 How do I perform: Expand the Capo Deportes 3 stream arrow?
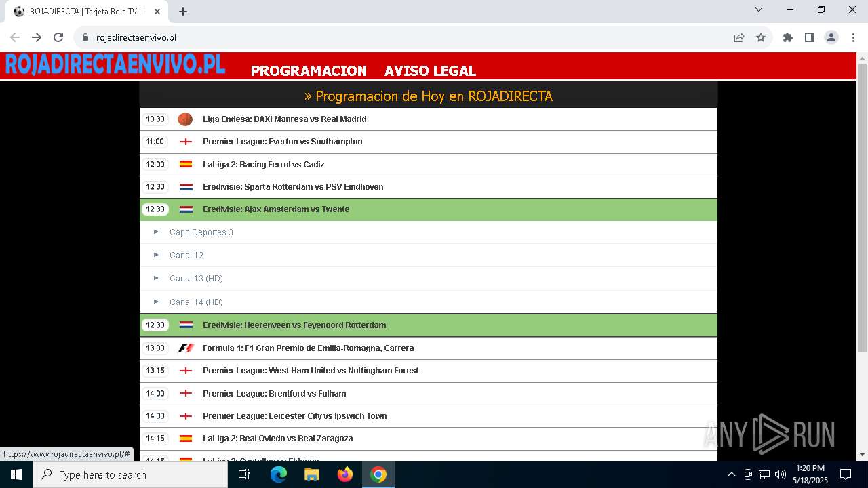156,232
